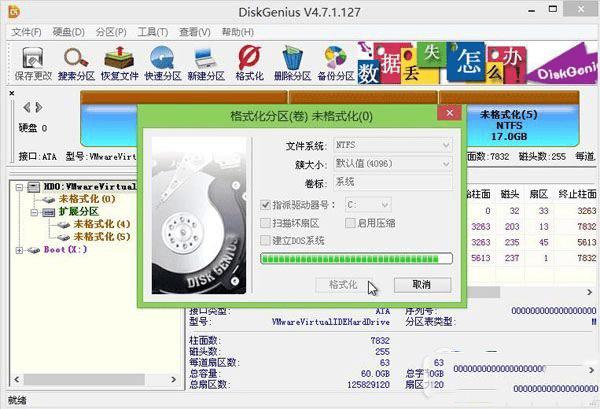Click the 格式化 button in dialog
This screenshot has width=600, height=409.
pyautogui.click(x=343, y=285)
